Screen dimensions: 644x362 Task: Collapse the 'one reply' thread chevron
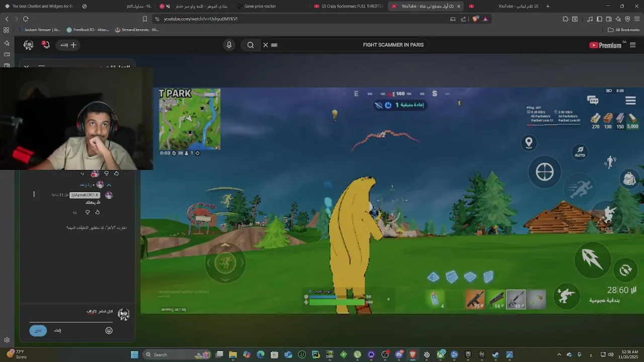point(109,185)
